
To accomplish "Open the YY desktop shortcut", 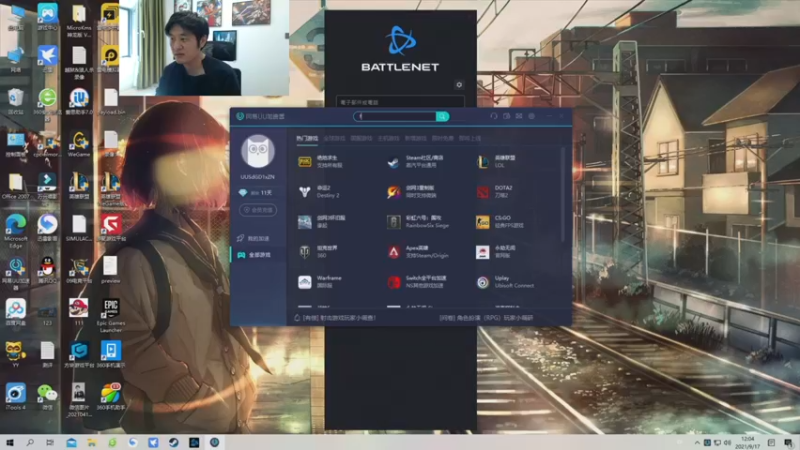I will pos(16,354).
